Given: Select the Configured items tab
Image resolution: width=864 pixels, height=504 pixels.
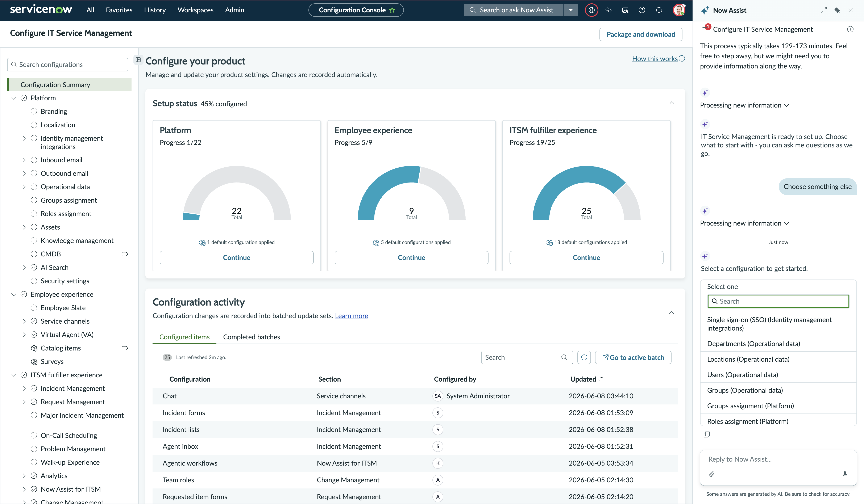Looking at the screenshot, I should [x=184, y=337].
